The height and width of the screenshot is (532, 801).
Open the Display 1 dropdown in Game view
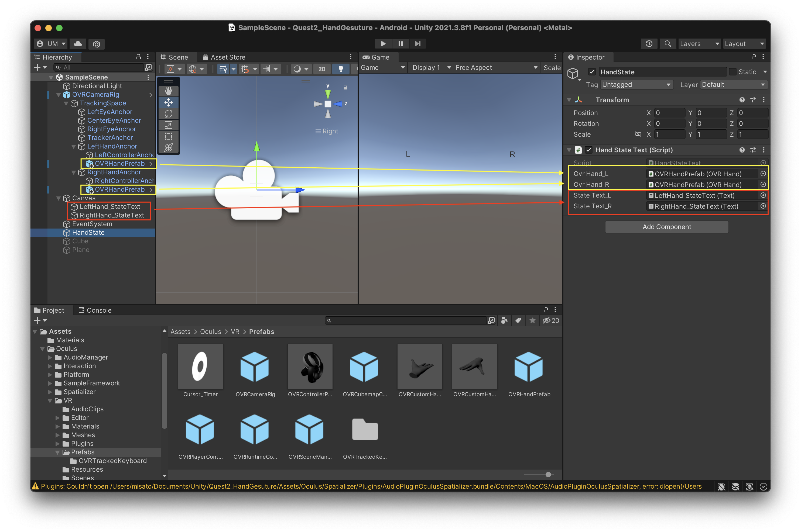(431, 68)
